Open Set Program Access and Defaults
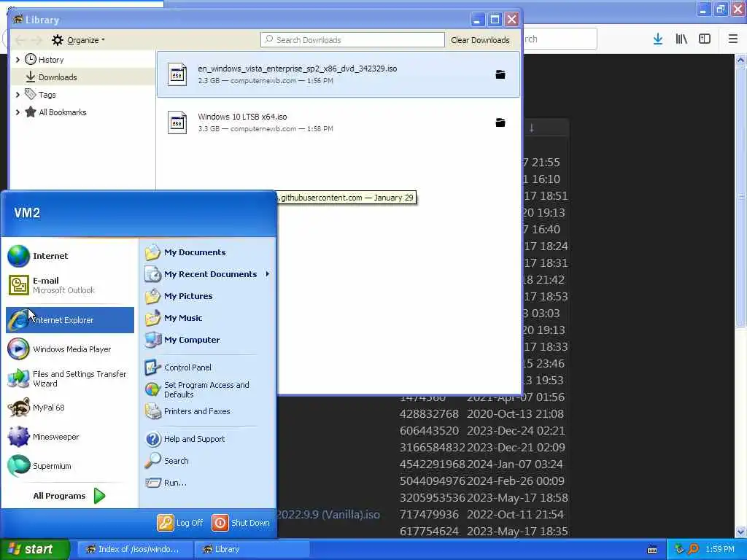Image resolution: width=747 pixels, height=560 pixels. [x=208, y=389]
